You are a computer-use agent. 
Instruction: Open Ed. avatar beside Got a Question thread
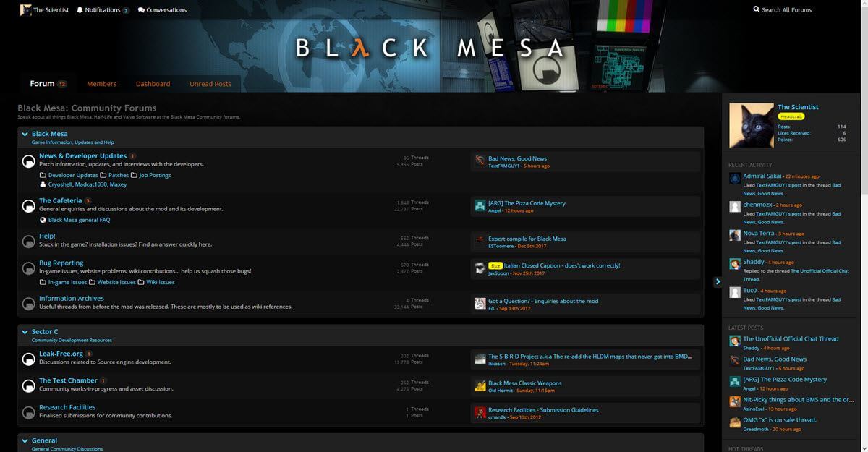(x=480, y=304)
